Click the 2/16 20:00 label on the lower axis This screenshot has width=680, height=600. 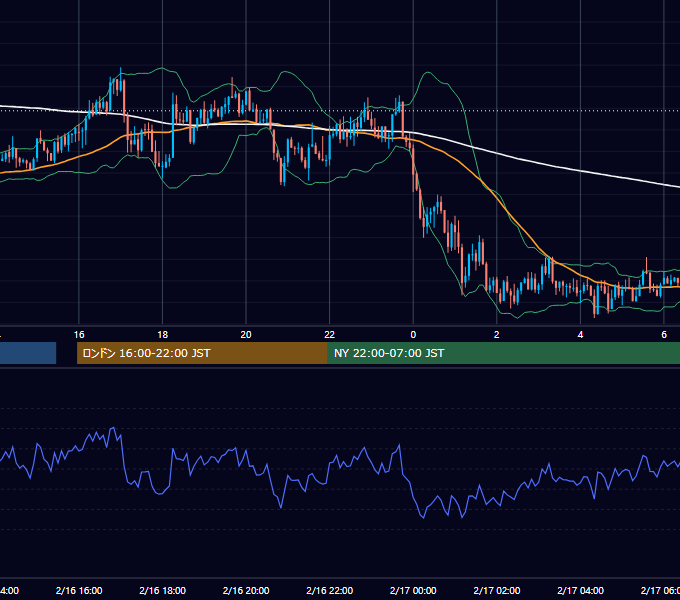pos(246,590)
